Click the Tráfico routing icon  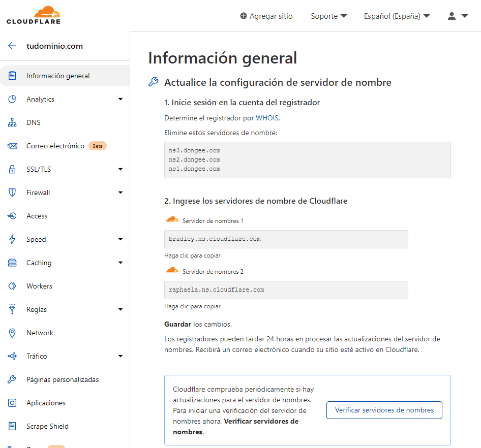12,356
